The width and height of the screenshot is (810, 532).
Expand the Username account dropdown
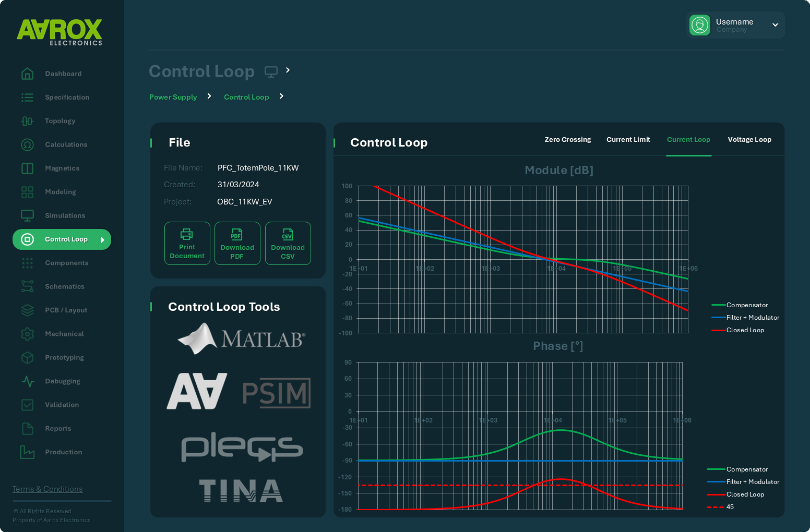point(775,25)
